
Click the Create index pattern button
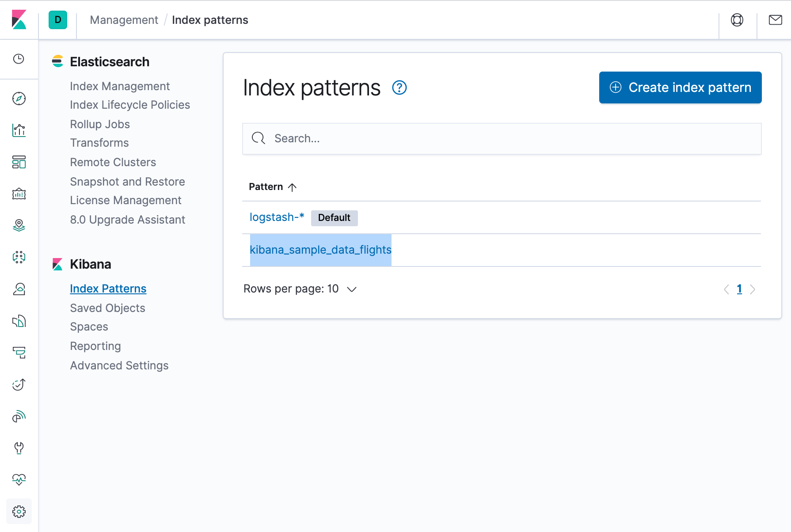click(680, 87)
